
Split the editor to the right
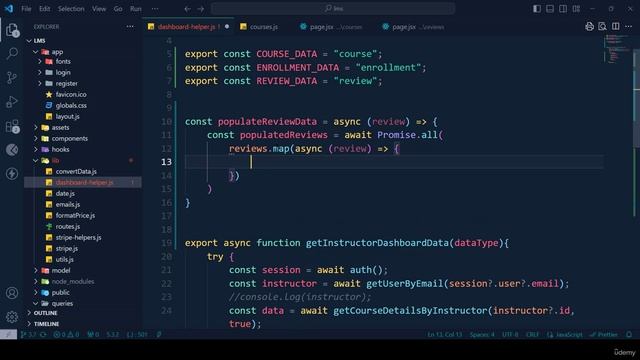616,27
